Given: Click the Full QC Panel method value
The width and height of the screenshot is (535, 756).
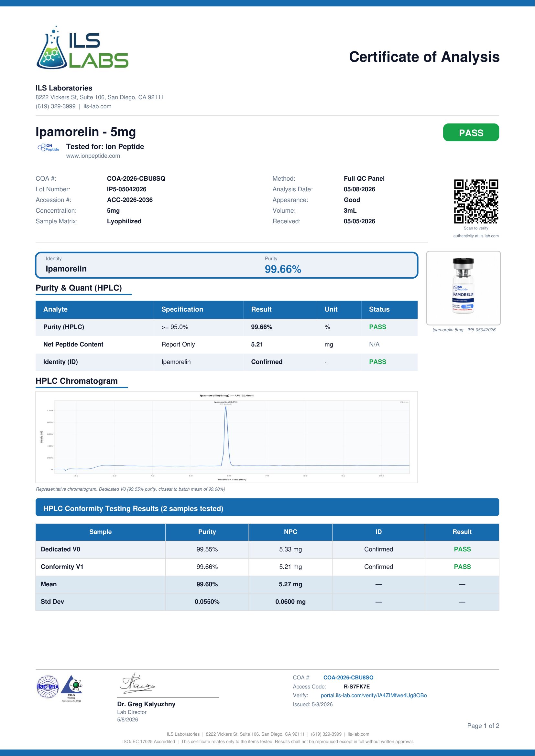Looking at the screenshot, I should coord(364,178).
